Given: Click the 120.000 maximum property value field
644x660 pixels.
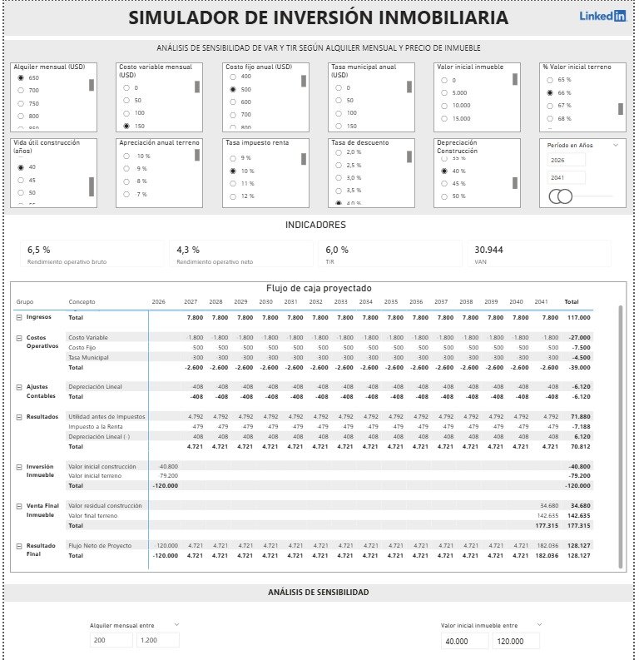Looking at the screenshot, I should (516, 641).
